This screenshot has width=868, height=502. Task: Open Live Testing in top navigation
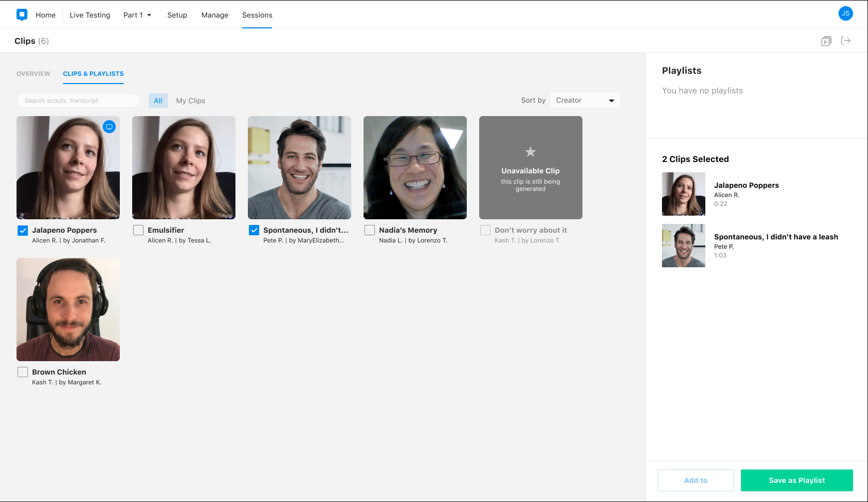coord(90,15)
